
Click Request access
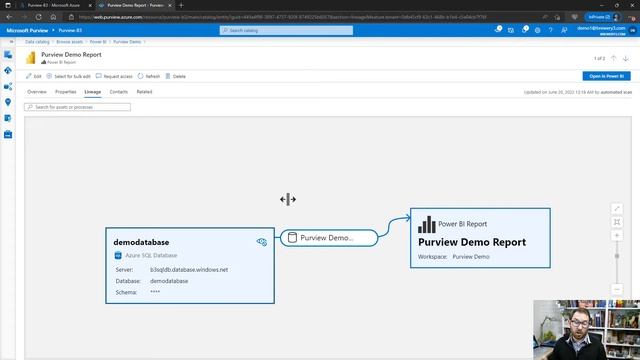tap(114, 76)
